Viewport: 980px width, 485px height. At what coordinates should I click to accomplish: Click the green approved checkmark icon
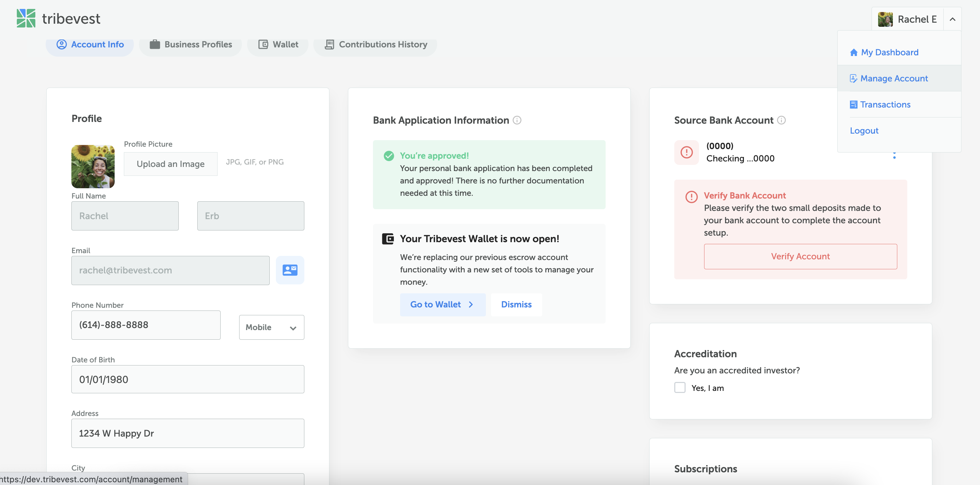[x=389, y=156]
